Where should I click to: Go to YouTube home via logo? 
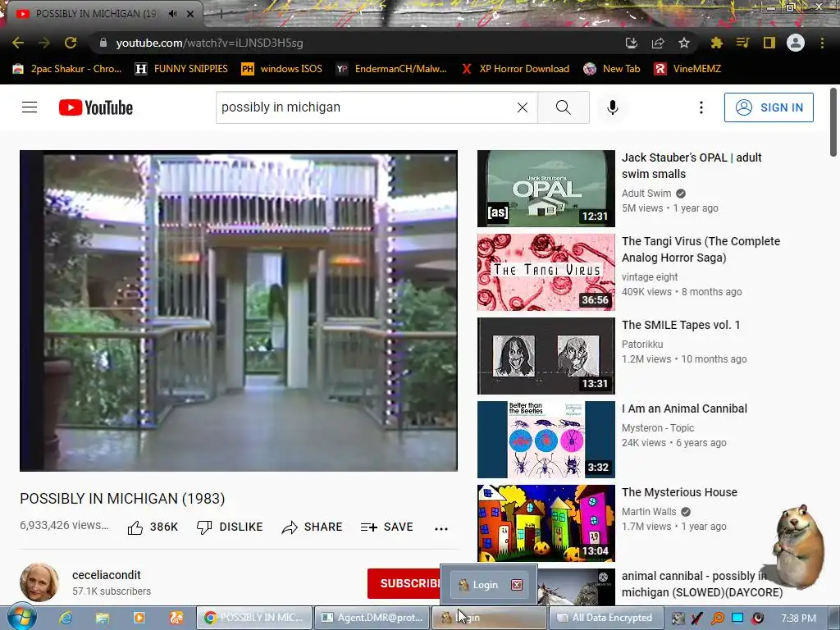pyautogui.click(x=96, y=107)
